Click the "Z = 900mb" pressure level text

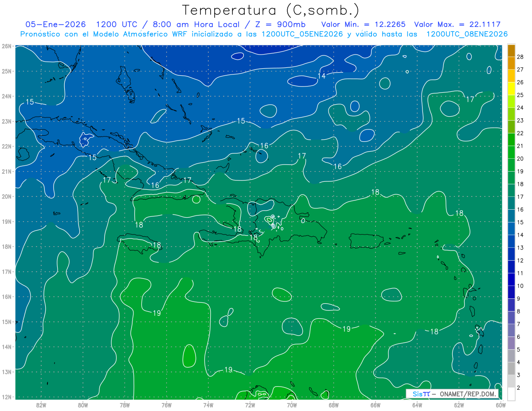(x=281, y=24)
